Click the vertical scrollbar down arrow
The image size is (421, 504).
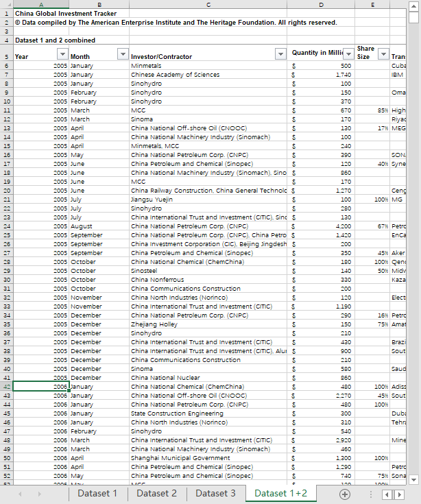[413, 480]
